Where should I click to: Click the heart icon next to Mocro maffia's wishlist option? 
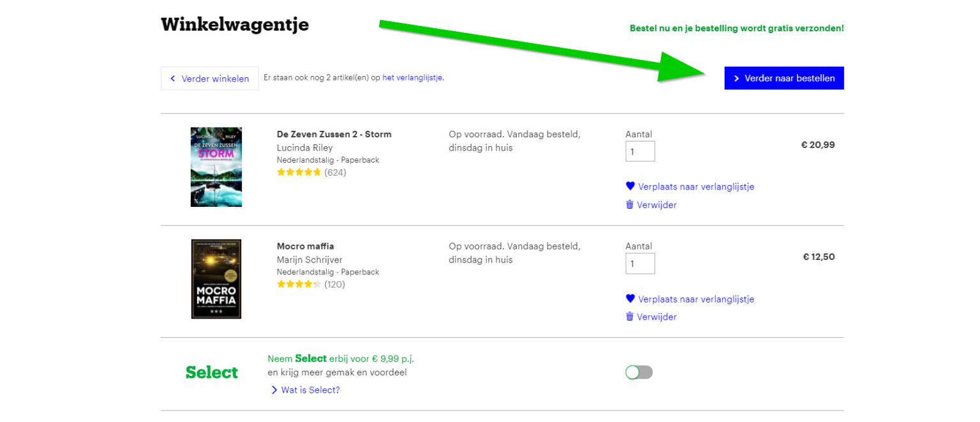coord(630,299)
